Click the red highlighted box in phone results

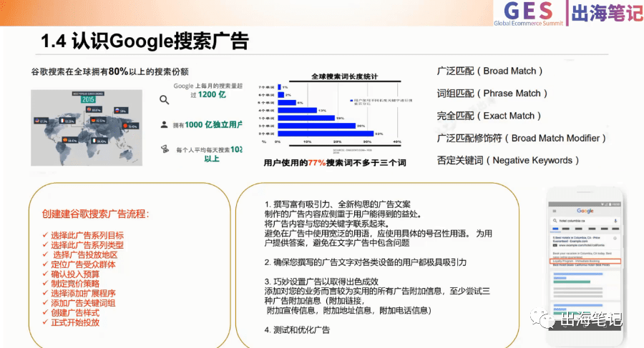click(585, 262)
